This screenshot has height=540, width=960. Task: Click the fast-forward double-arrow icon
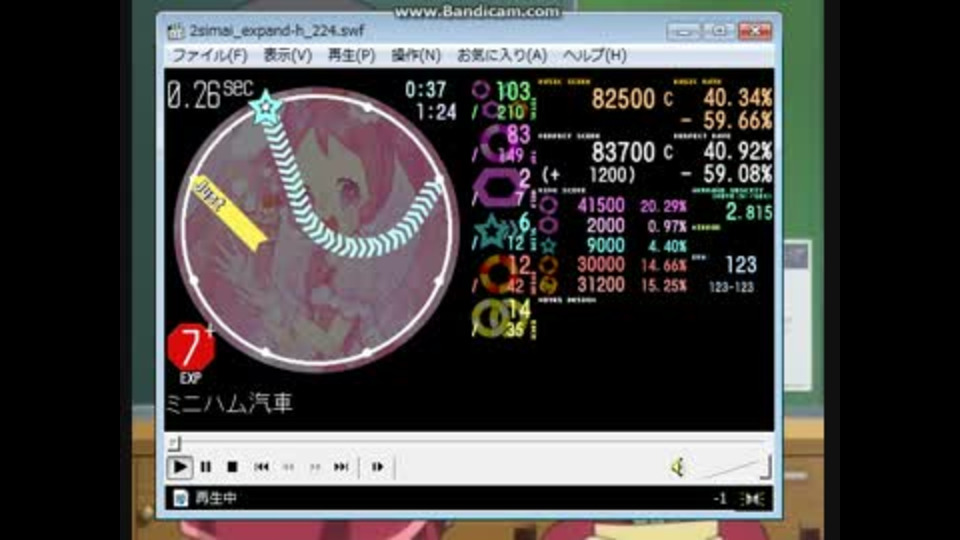[315, 467]
